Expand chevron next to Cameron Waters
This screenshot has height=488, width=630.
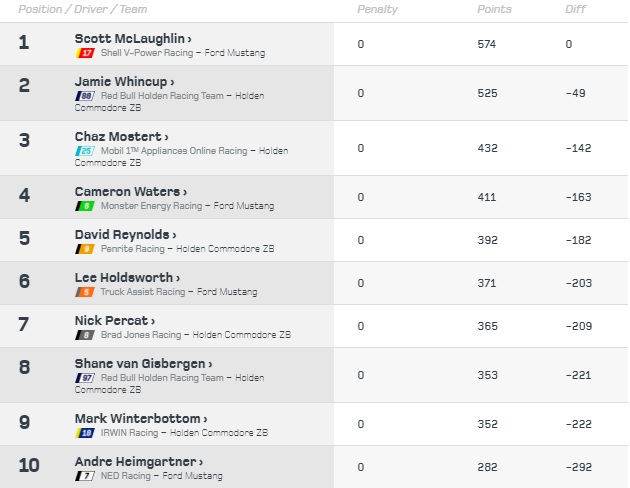tap(185, 191)
